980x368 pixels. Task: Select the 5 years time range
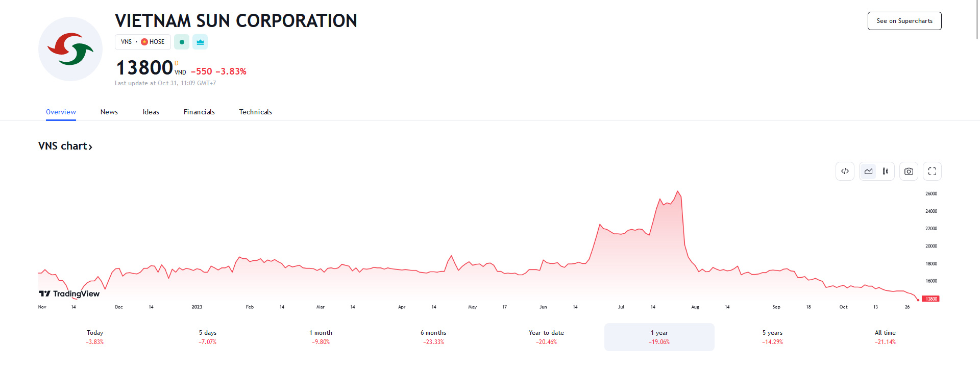click(x=772, y=337)
